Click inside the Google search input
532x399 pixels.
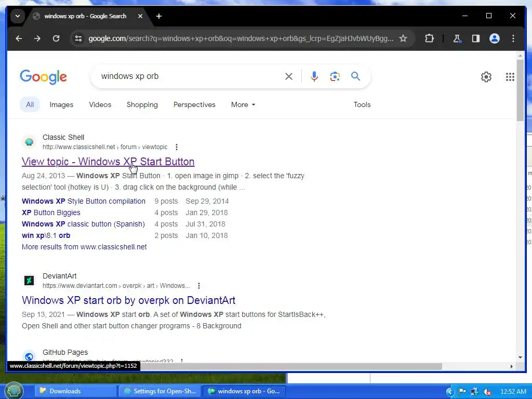pyautogui.click(x=190, y=76)
